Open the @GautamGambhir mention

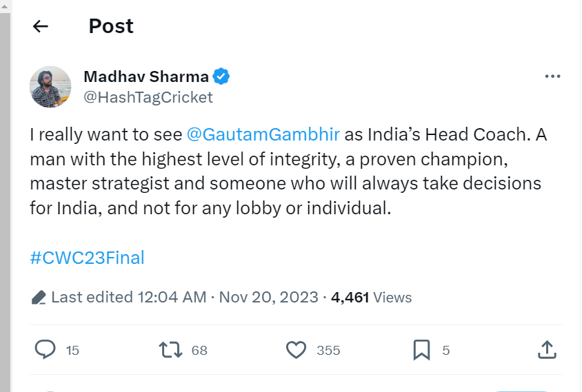pos(263,134)
